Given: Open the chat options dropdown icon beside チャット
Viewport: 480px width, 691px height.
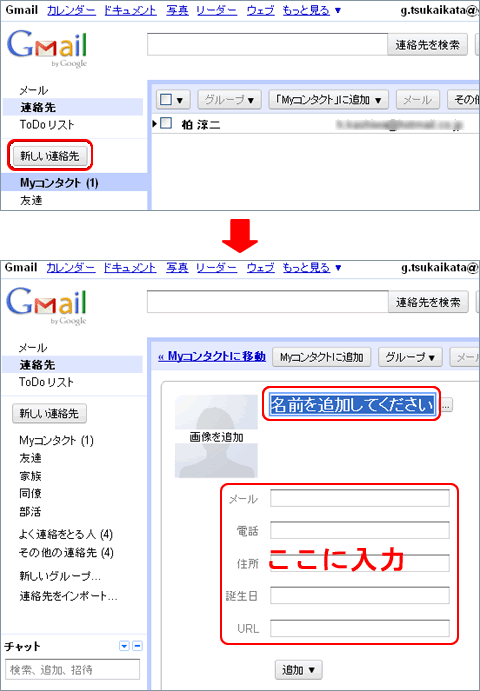Looking at the screenshot, I should pos(124,646).
